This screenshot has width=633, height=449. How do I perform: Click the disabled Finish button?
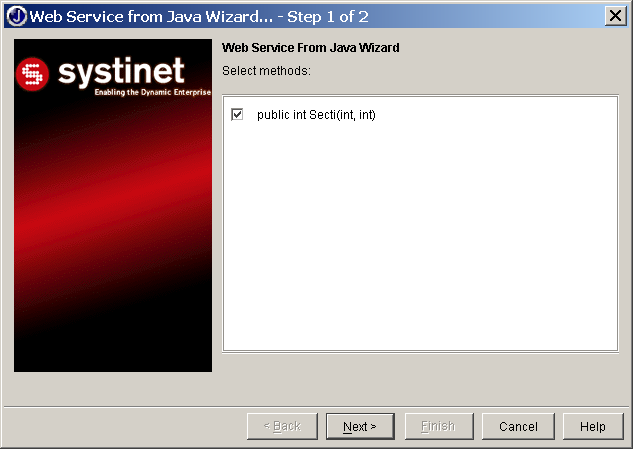click(x=439, y=426)
